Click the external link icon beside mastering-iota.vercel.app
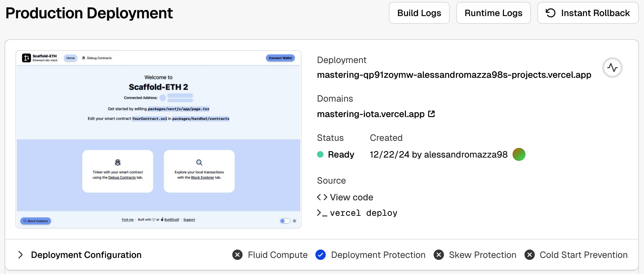Viewport: 644px width, 274px height. 431,114
